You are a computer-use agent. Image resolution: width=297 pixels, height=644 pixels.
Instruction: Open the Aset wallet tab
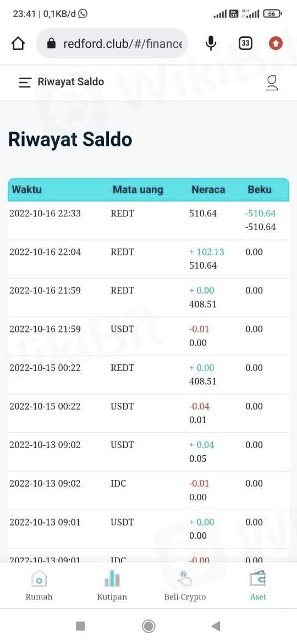[x=258, y=586]
